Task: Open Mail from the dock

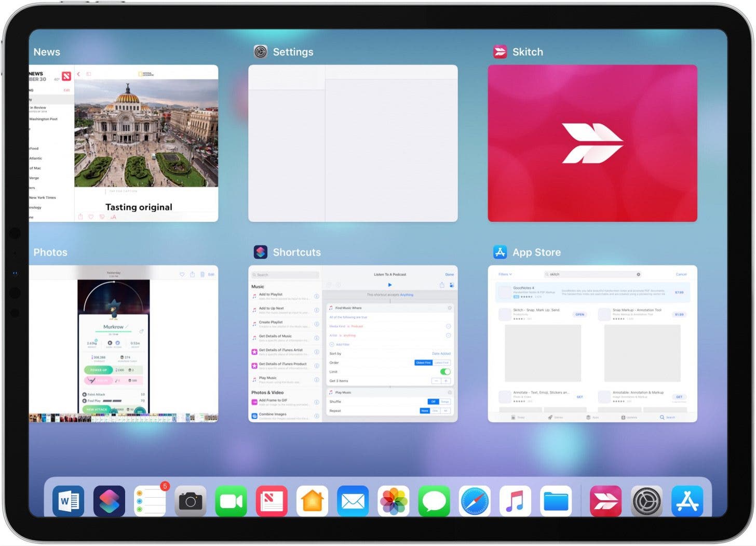Action: pos(353,501)
